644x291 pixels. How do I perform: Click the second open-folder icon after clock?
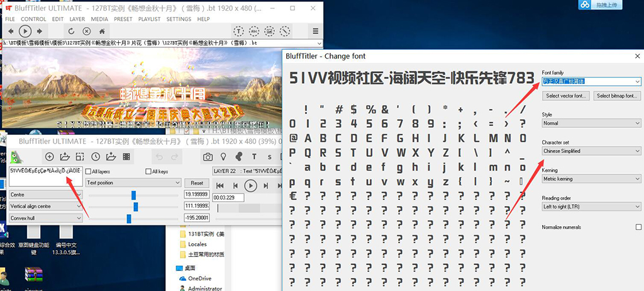coord(111,156)
